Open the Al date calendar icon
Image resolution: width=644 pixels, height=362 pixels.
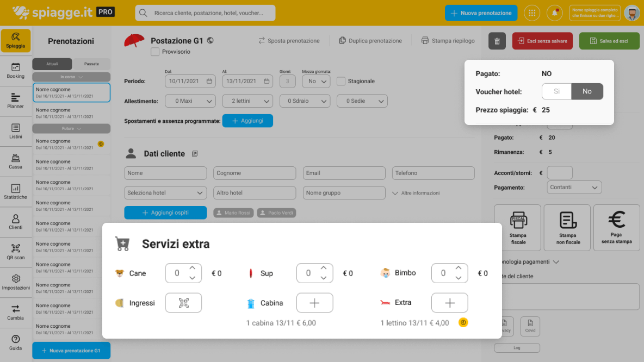click(x=267, y=82)
